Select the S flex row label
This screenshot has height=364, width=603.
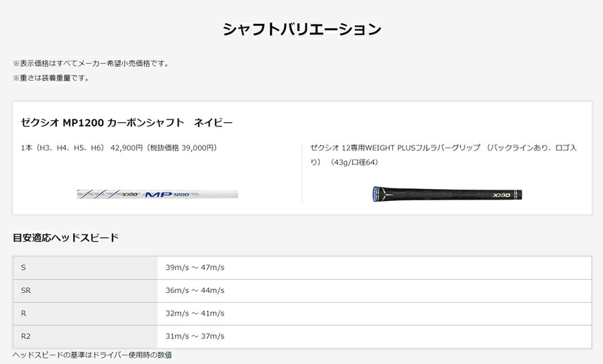(23, 268)
